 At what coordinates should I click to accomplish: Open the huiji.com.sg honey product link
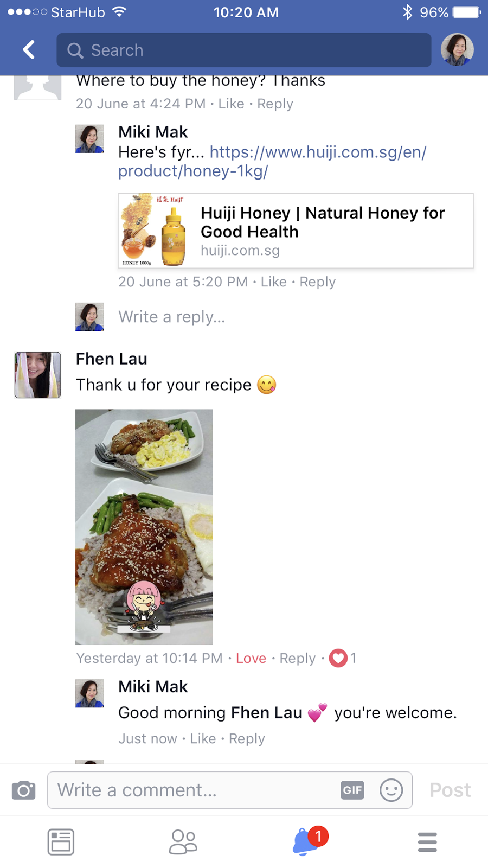pos(272,162)
